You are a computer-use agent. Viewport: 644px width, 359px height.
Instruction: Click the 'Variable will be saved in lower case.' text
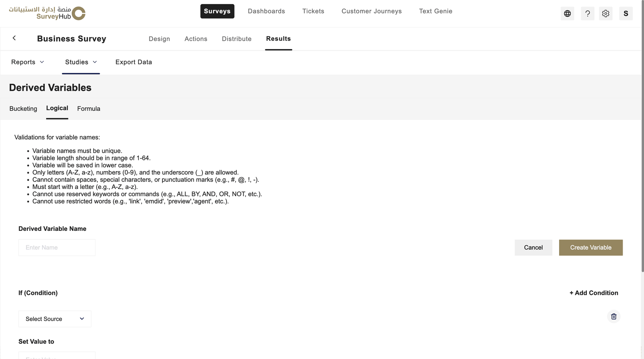(x=83, y=165)
